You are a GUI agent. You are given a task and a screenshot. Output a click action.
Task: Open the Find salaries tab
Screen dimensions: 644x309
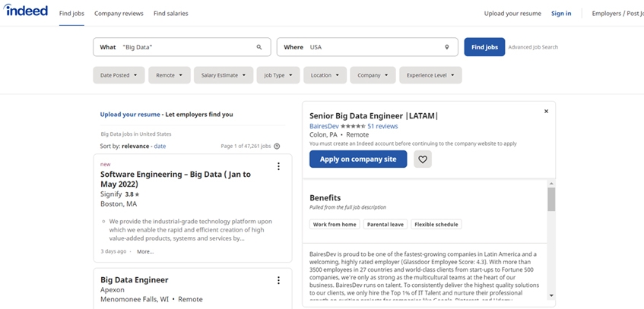click(x=170, y=14)
